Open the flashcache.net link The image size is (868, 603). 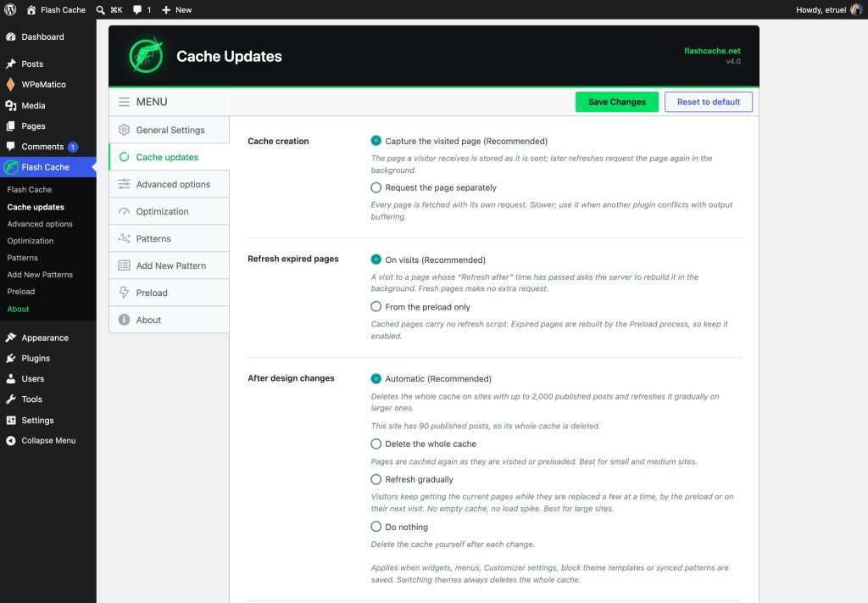click(712, 50)
